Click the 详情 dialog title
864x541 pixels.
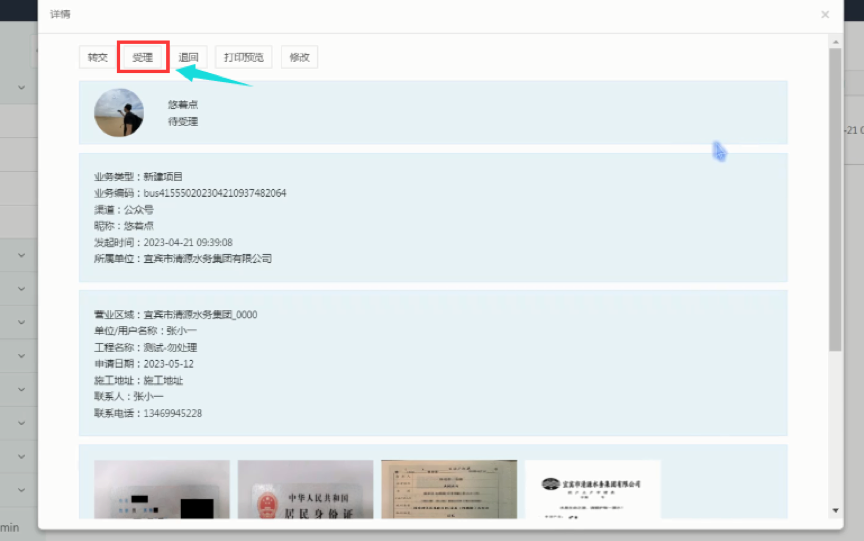pos(60,15)
